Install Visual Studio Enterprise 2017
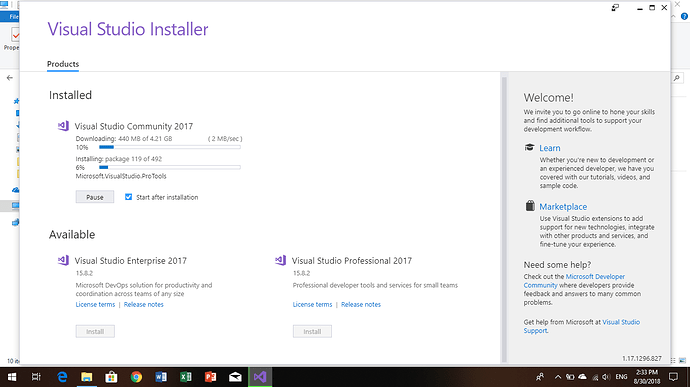The image size is (690, 387). coord(95,331)
